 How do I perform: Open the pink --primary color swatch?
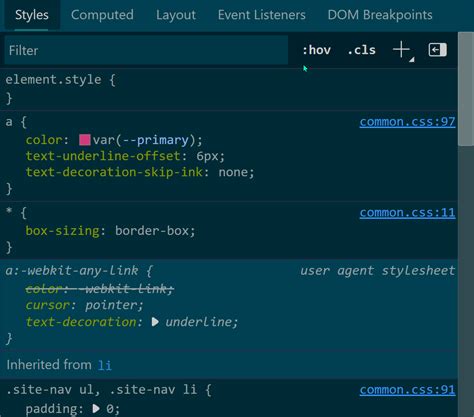point(85,140)
